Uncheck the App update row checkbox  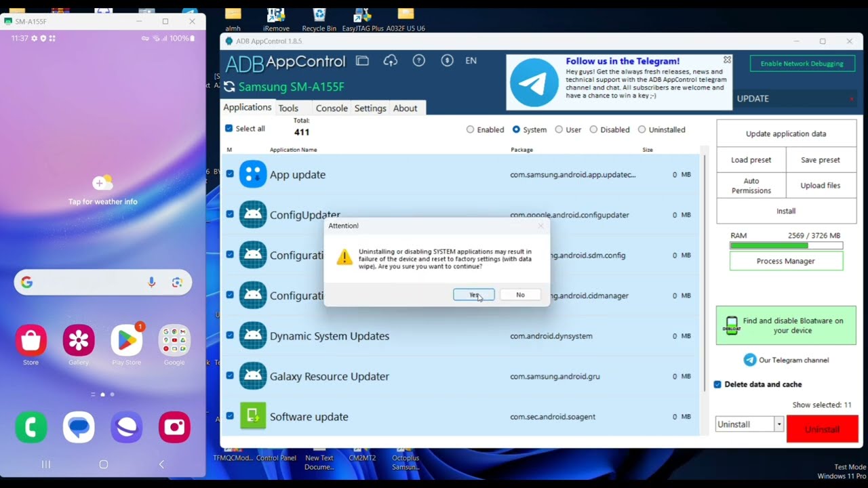tap(230, 174)
